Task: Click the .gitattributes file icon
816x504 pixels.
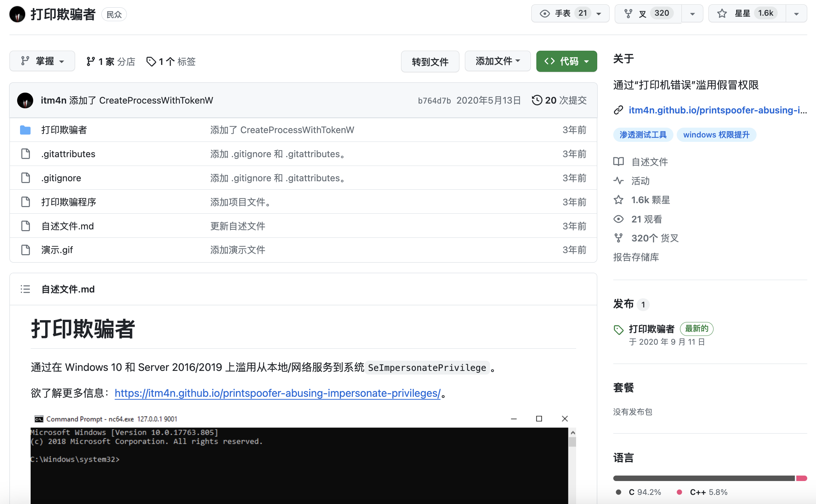Action: [x=25, y=154]
